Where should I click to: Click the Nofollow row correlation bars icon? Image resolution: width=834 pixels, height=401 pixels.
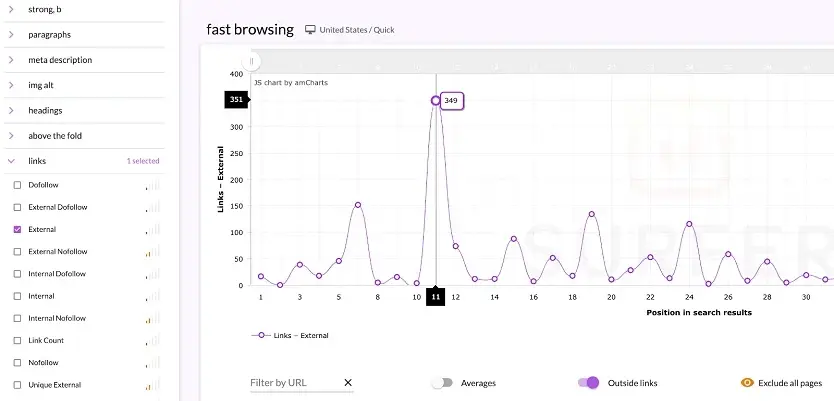click(x=153, y=363)
